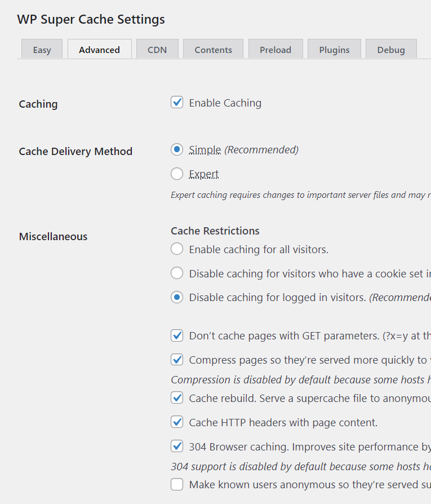The height and width of the screenshot is (504, 431).
Task: Click the 'Compression is disabled by default' note
Action: [301, 379]
